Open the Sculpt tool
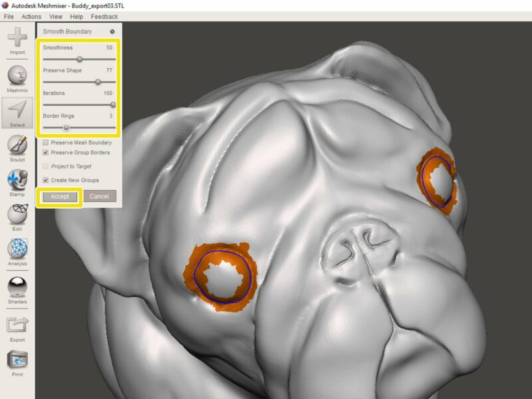The height and width of the screenshot is (399, 532). coord(17,145)
